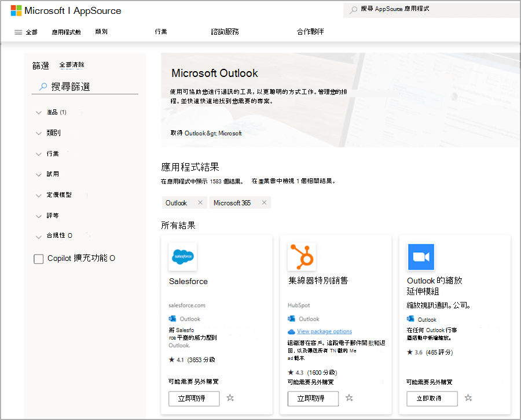Expand the 產品 (1) filter

[52, 112]
